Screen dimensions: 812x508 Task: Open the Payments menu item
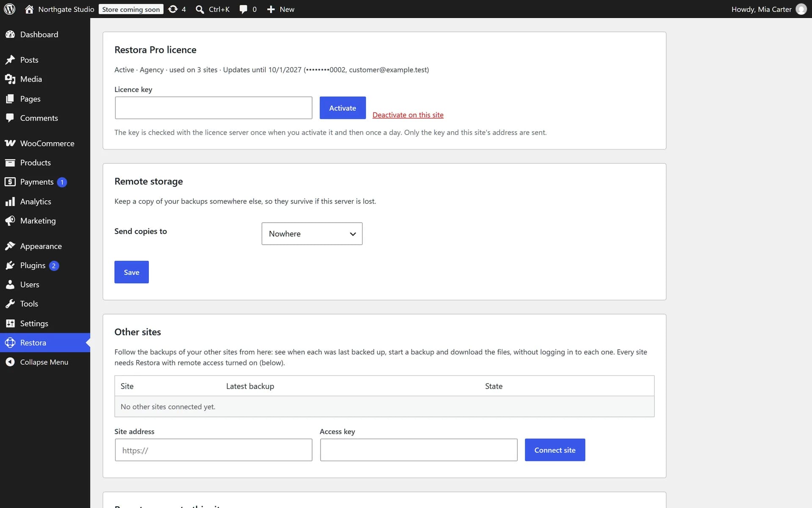point(45,182)
